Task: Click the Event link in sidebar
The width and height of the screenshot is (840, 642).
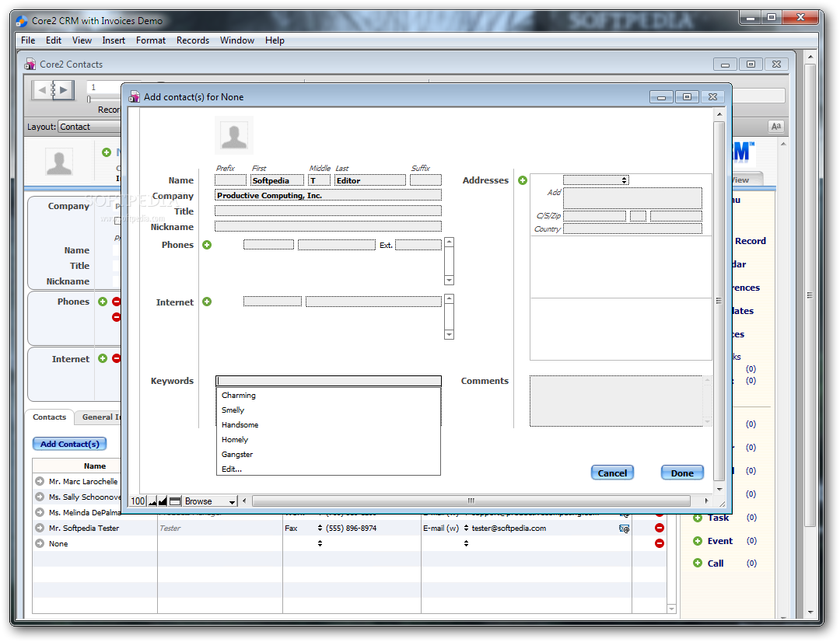Action: click(x=720, y=541)
